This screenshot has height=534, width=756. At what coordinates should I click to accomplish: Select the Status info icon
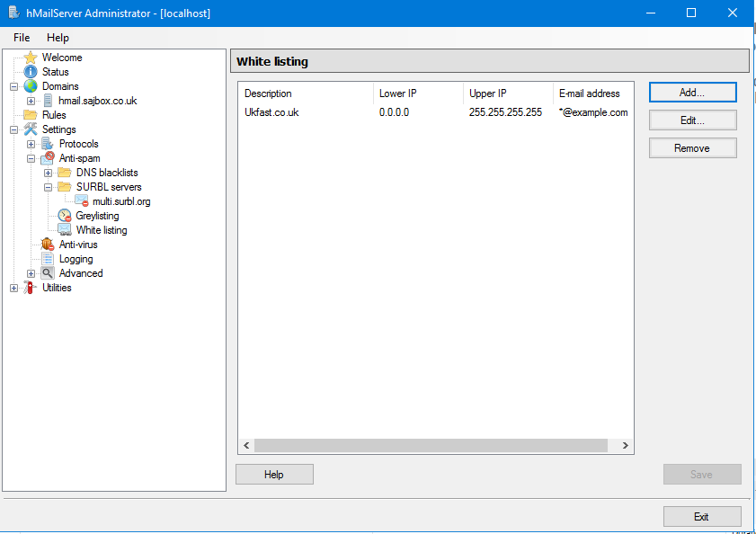31,72
